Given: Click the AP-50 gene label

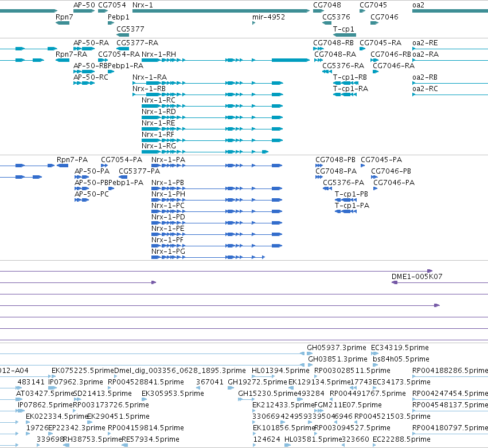Looking at the screenshot, I should 84,5.
